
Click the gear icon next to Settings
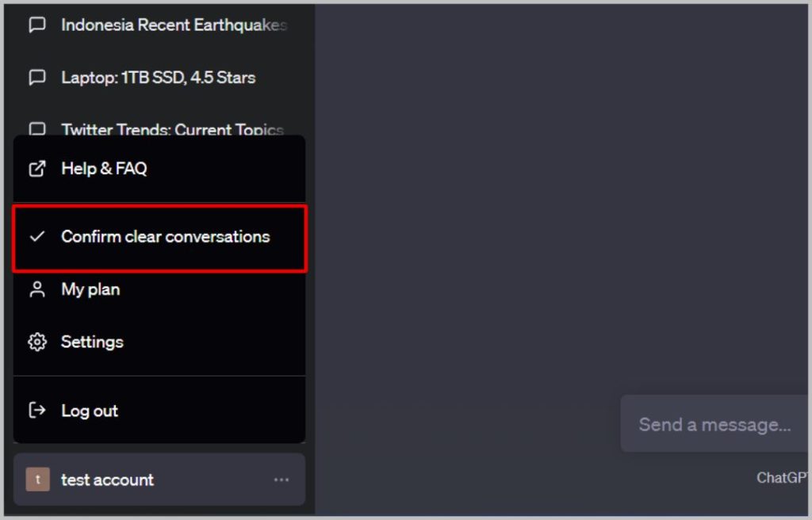[37, 342]
